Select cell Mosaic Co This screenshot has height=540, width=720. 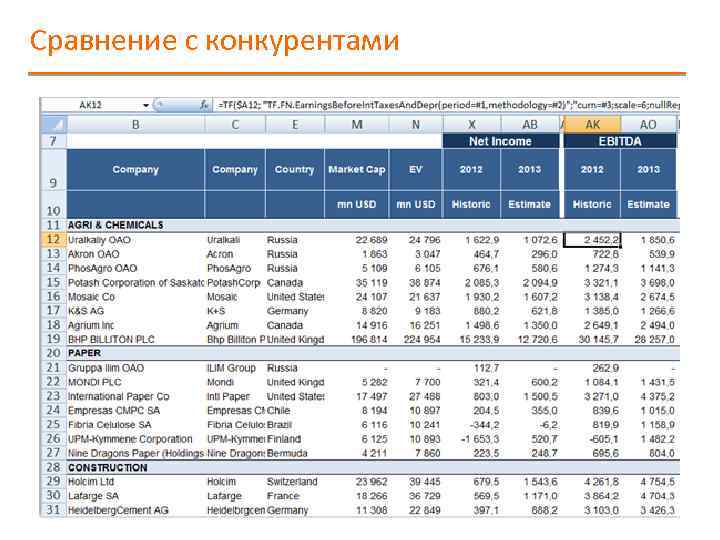click(136, 297)
